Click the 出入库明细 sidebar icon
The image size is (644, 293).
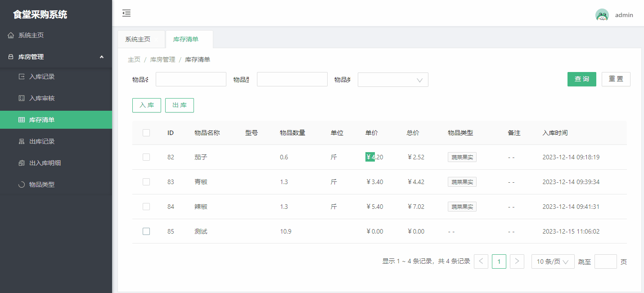22,163
